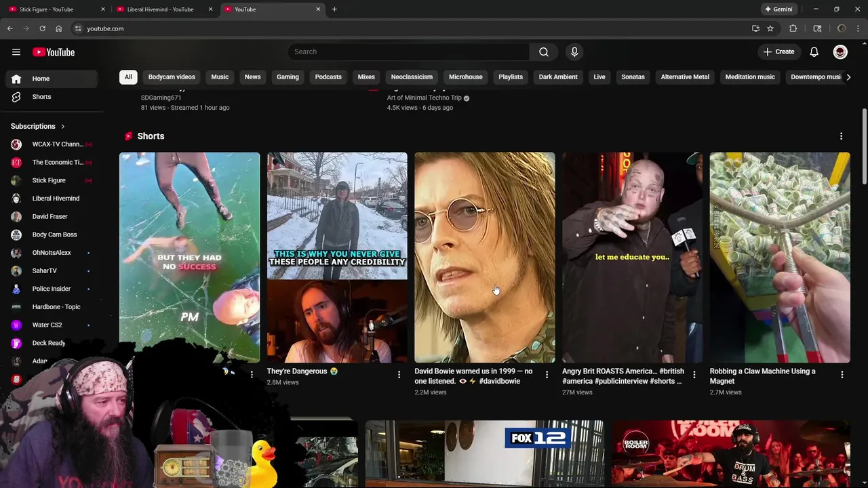Expand the Subscriptions section
Screen dimensions: 868x488
tap(38, 126)
